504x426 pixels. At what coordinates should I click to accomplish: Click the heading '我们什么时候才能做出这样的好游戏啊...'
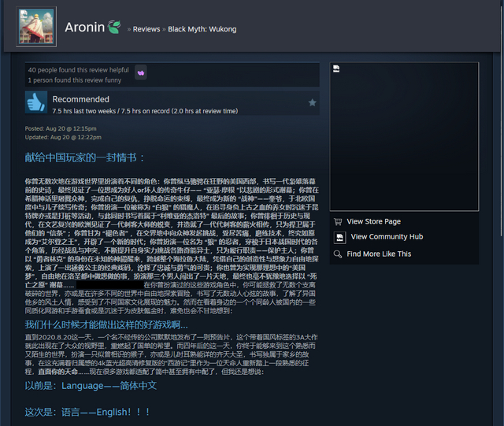pos(106,324)
